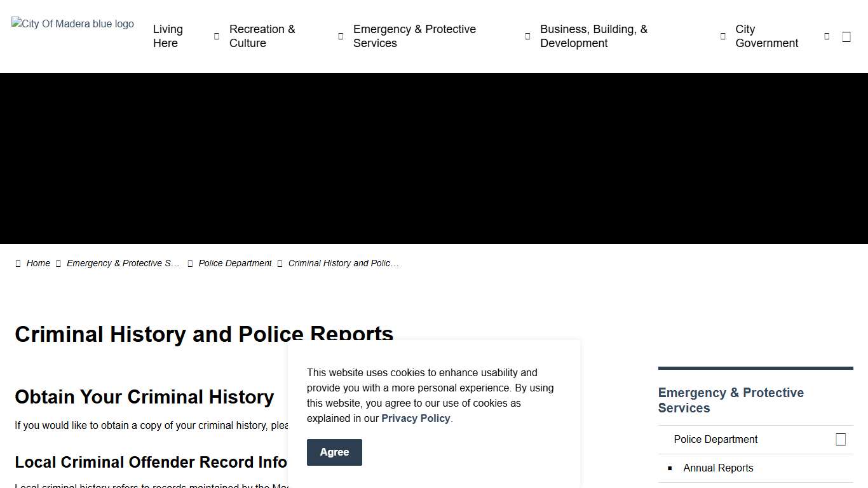Open the Recreation & Culture menu
Image resolution: width=868 pixels, height=488 pixels.
pyautogui.click(x=262, y=36)
